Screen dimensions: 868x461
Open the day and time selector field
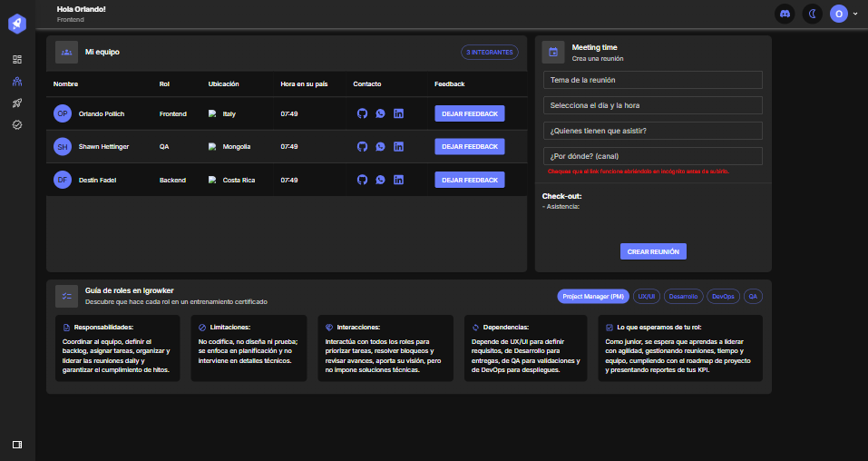tap(652, 105)
